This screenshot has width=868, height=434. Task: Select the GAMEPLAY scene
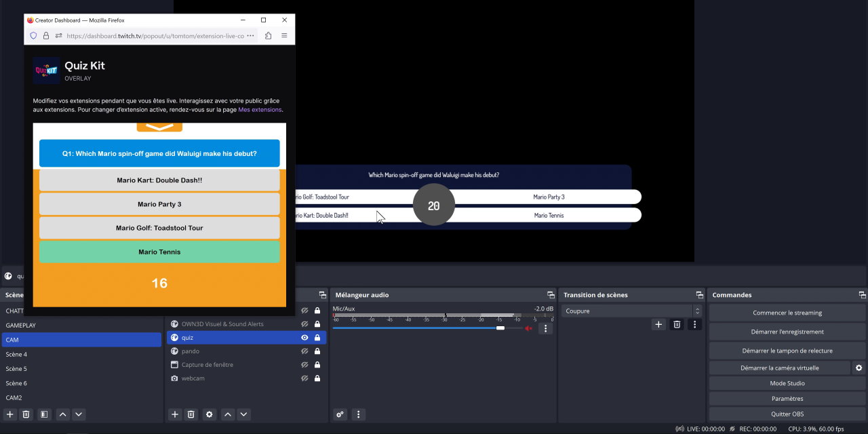point(21,325)
